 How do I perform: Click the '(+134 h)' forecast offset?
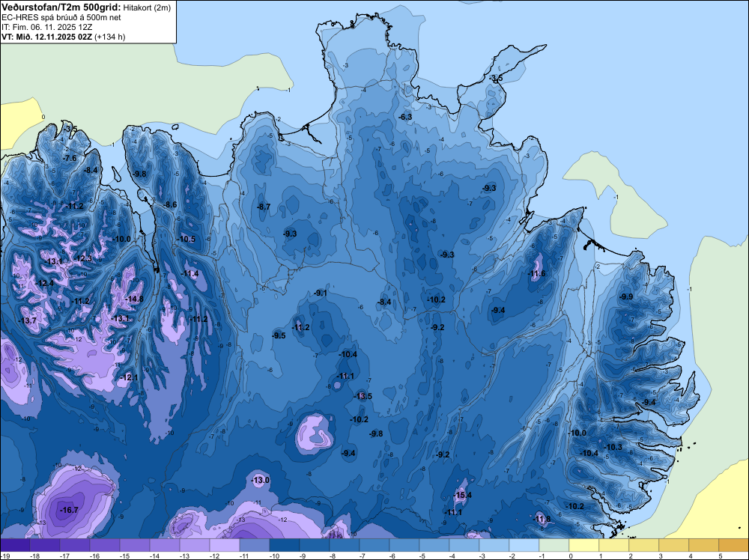110,37
